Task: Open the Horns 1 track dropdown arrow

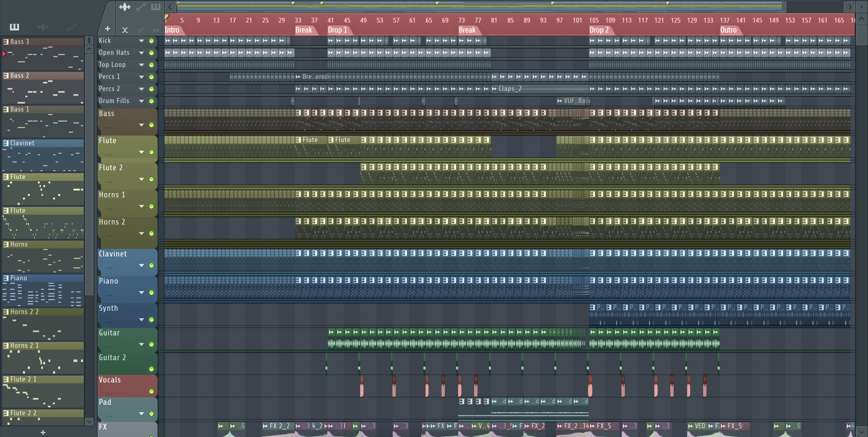Action: pos(142,206)
